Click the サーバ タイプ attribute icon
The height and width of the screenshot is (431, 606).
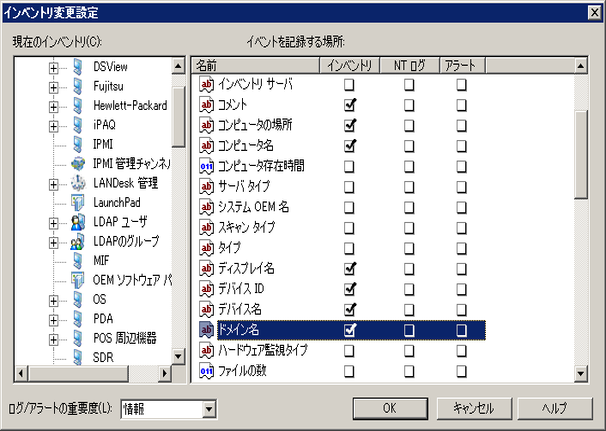pyautogui.click(x=206, y=187)
